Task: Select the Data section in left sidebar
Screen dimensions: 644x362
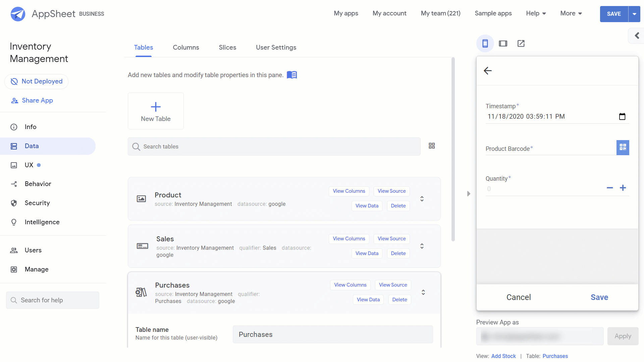Action: [32, 145]
